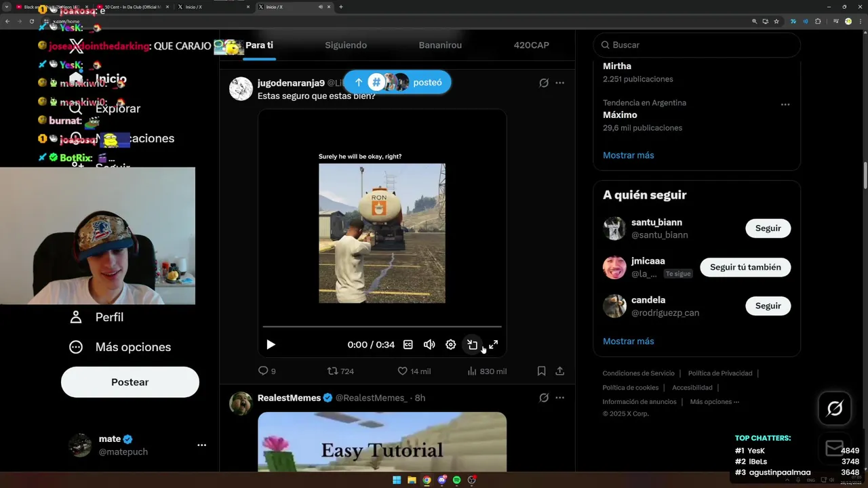This screenshot has width=868, height=488.
Task: Seek on the video progress bar
Action: [382, 327]
